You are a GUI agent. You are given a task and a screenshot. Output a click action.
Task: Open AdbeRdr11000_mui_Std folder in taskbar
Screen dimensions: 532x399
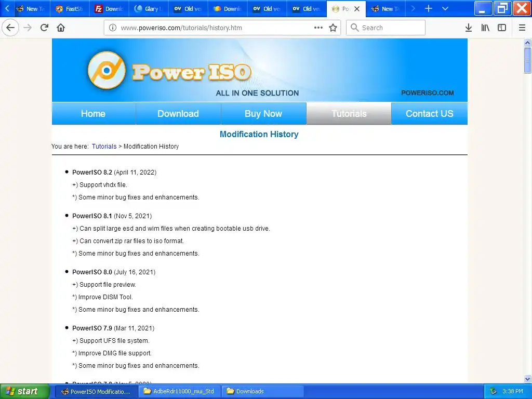(179, 392)
